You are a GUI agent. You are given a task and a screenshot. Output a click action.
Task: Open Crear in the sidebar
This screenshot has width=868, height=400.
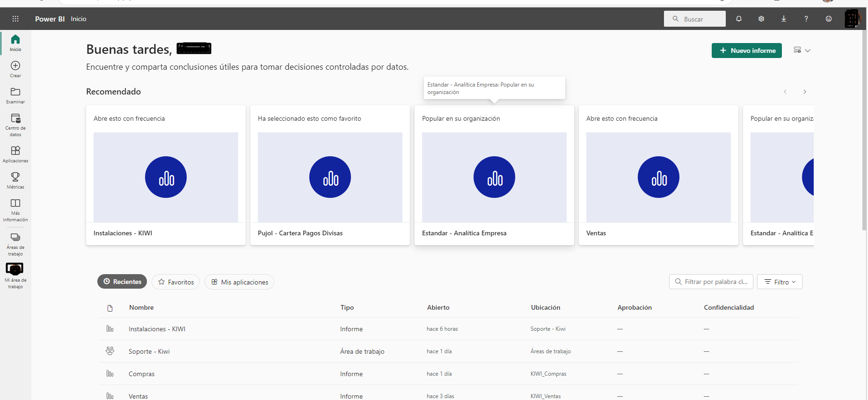(15, 69)
